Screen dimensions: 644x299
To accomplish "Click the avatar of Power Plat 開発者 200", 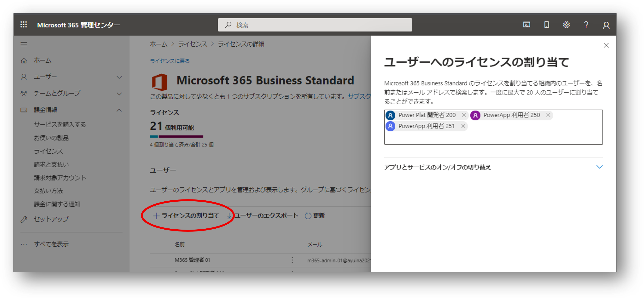I will [390, 115].
